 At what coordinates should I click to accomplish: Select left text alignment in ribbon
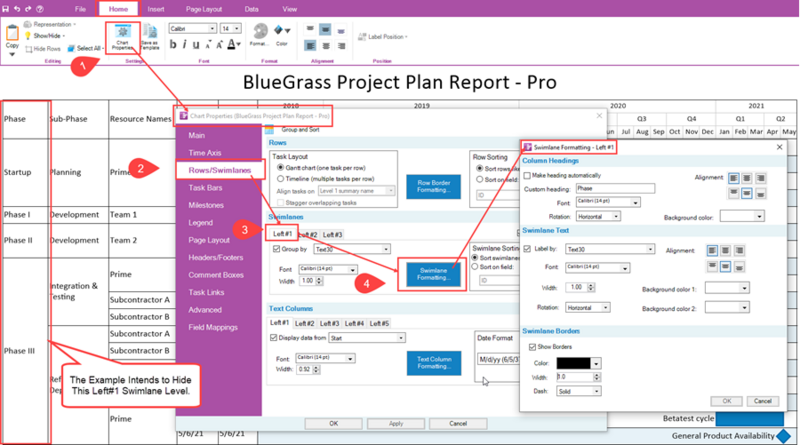click(310, 46)
